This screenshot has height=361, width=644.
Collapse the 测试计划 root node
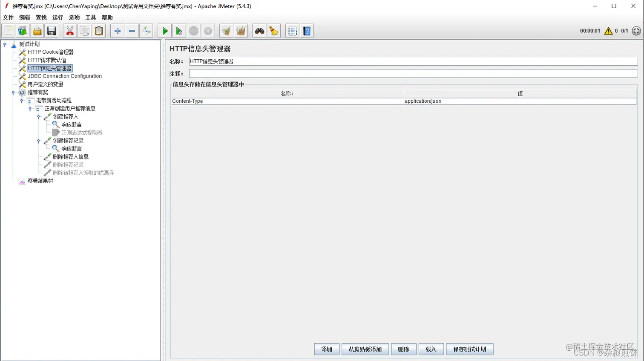click(x=5, y=44)
